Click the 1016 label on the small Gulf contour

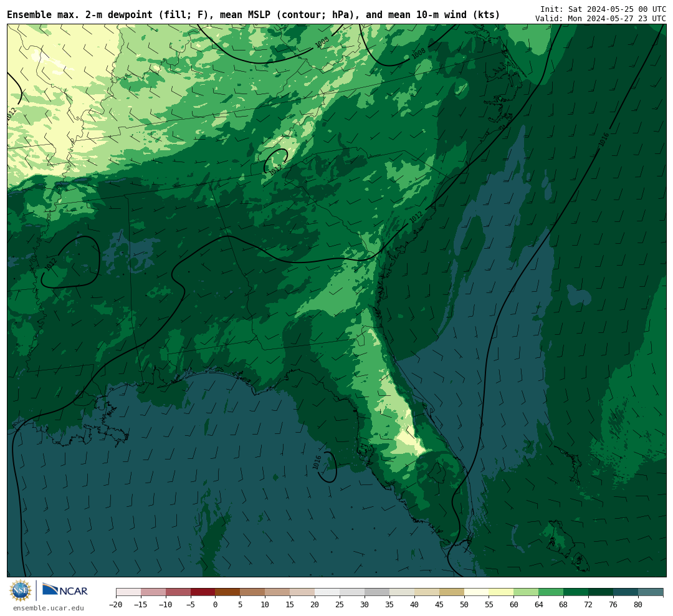click(317, 463)
